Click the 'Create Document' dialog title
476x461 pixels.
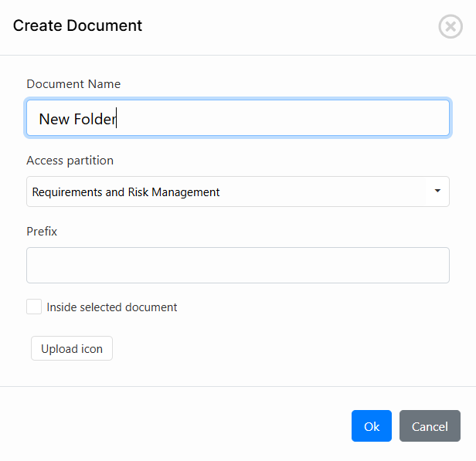point(77,25)
